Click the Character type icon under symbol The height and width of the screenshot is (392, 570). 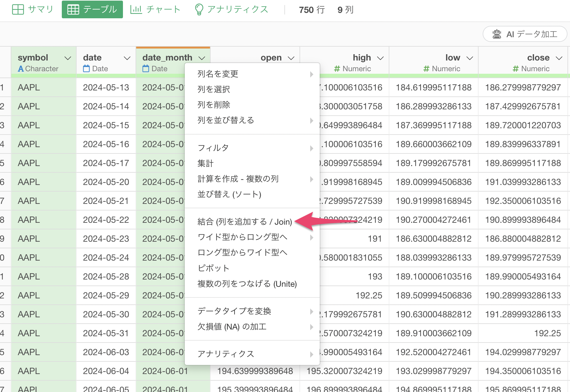pyautogui.click(x=21, y=69)
